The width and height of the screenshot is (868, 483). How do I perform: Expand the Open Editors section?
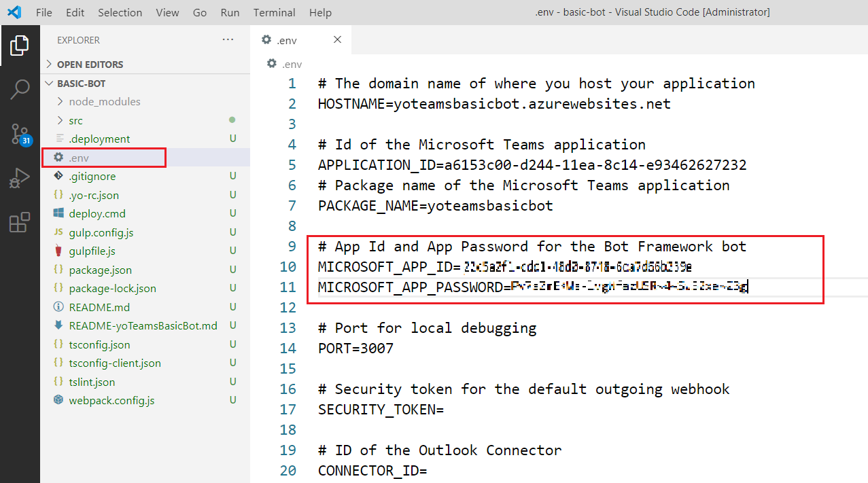(x=90, y=65)
